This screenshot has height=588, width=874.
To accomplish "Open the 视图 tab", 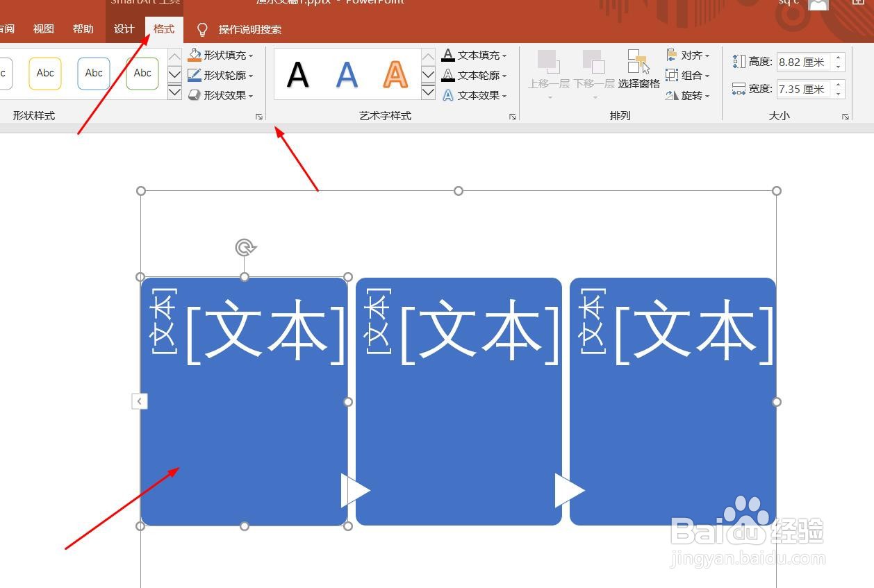I will click(43, 29).
